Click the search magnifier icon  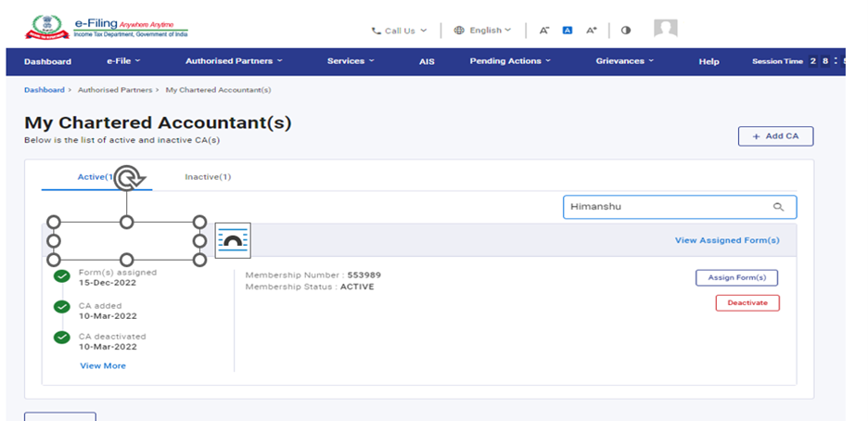tap(778, 207)
